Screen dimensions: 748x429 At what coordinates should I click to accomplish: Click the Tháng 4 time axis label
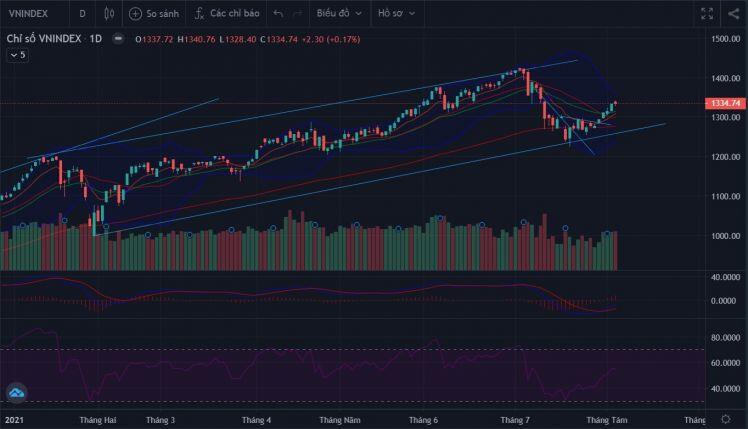click(x=256, y=420)
